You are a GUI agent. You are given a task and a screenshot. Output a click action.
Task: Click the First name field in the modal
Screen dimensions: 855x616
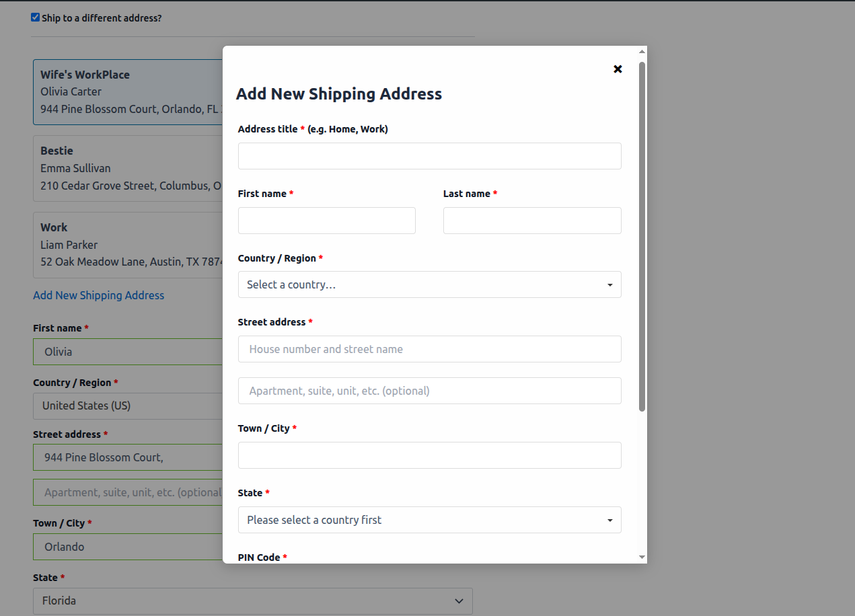(326, 221)
